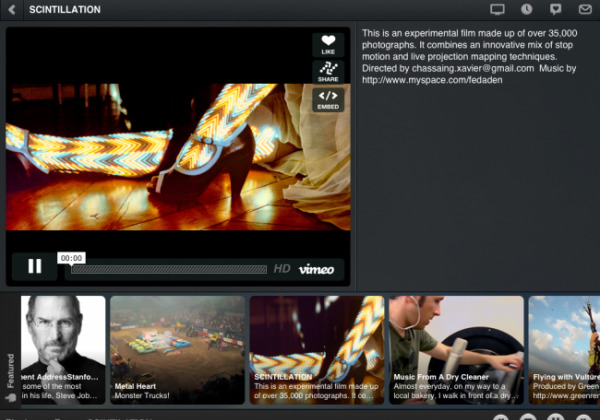Select the SCINTILLATION thumbnail in strip
This screenshot has width=600, height=420.
(x=317, y=350)
